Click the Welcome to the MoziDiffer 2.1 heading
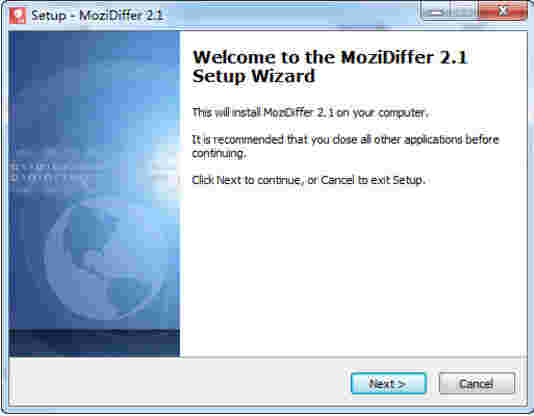Screen dimensions: 534x416 [x=330, y=57]
